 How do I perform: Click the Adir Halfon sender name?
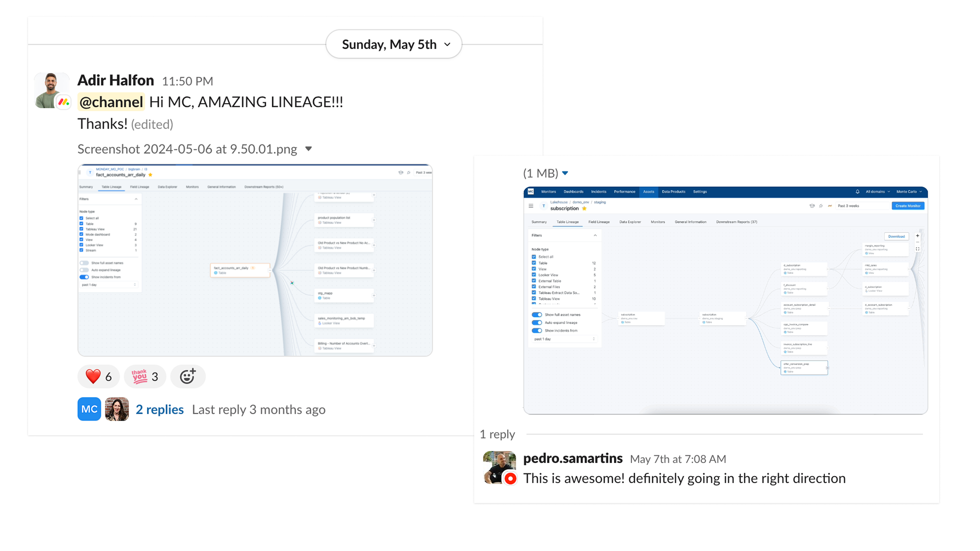tap(116, 80)
